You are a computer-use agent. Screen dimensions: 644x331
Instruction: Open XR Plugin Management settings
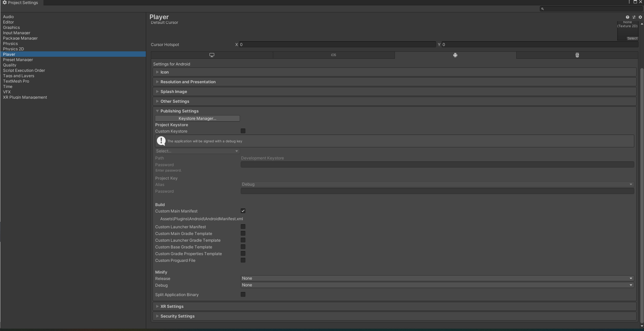(x=25, y=97)
